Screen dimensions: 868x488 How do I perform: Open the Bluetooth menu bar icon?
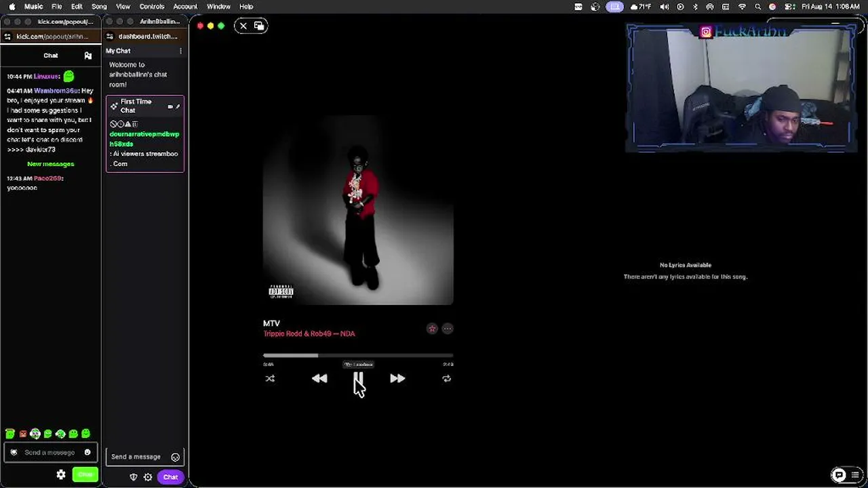(x=695, y=7)
